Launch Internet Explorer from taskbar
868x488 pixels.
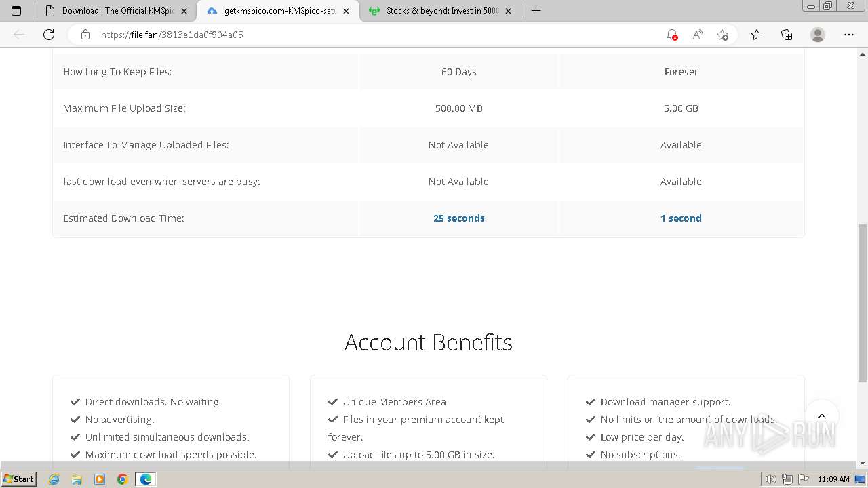pyautogui.click(x=54, y=479)
